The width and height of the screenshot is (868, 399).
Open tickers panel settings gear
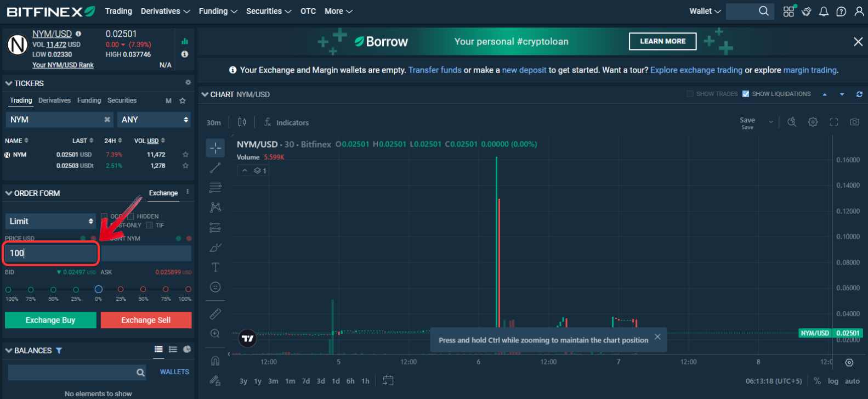tap(188, 82)
